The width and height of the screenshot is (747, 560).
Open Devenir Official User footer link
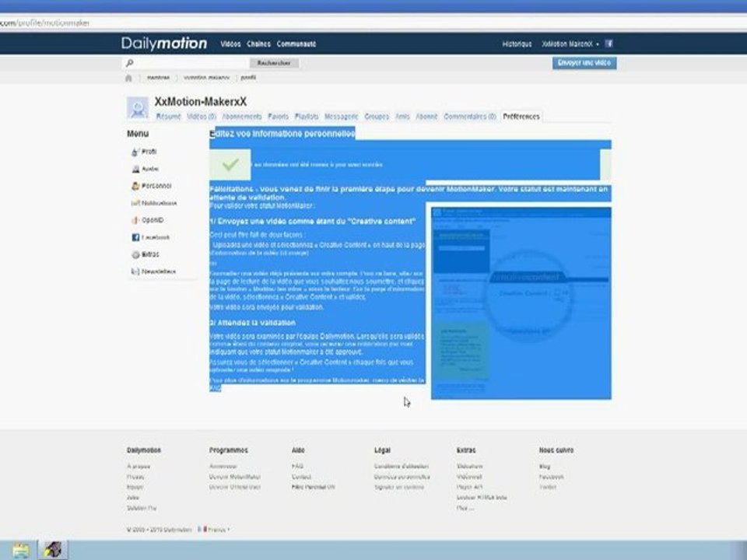click(235, 487)
